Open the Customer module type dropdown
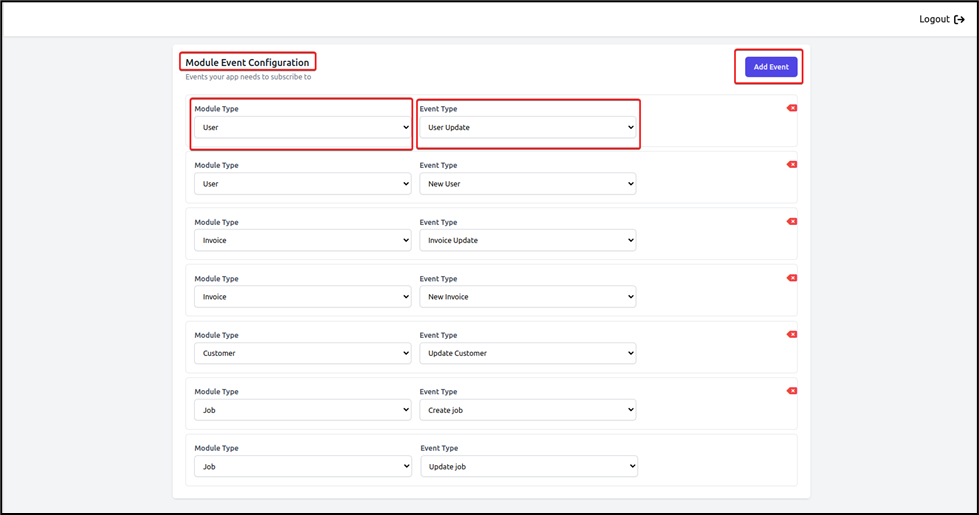The image size is (979, 515). pyautogui.click(x=302, y=353)
